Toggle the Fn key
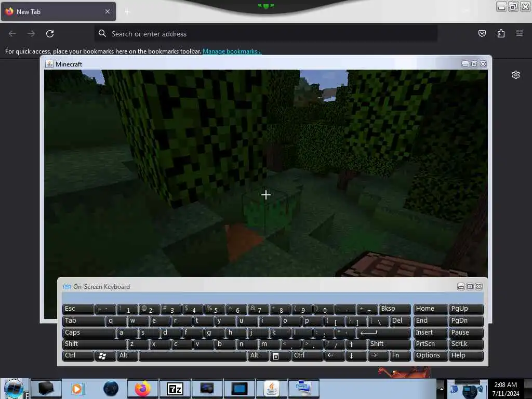 click(400, 355)
